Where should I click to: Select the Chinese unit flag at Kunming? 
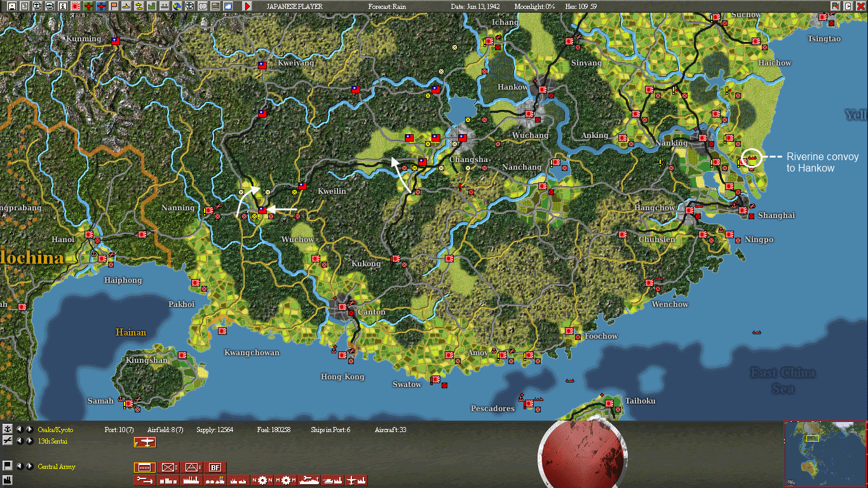click(x=115, y=41)
